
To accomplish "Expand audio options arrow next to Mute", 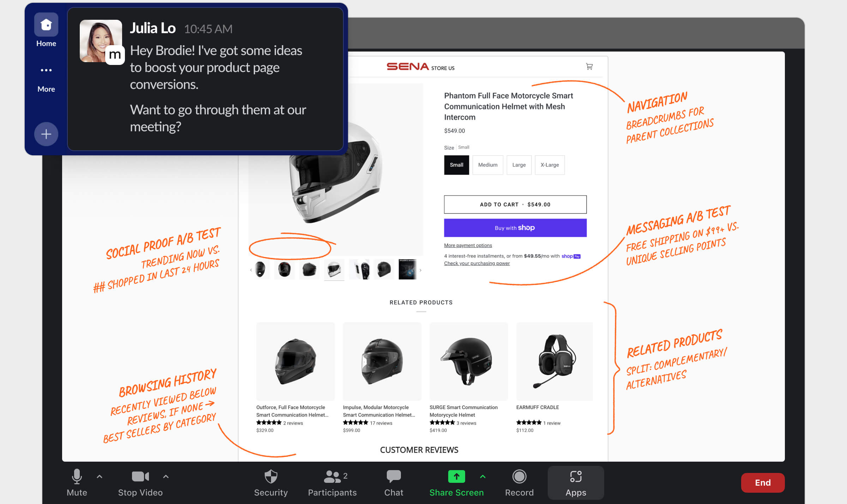I will tap(100, 476).
